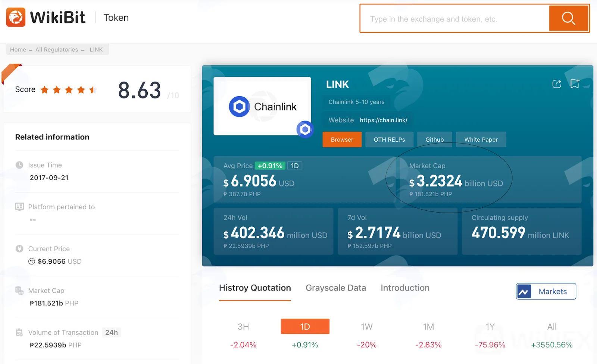Image resolution: width=597 pixels, height=364 pixels.
Task: Click the Issue Time clock icon
Action: (x=19, y=165)
